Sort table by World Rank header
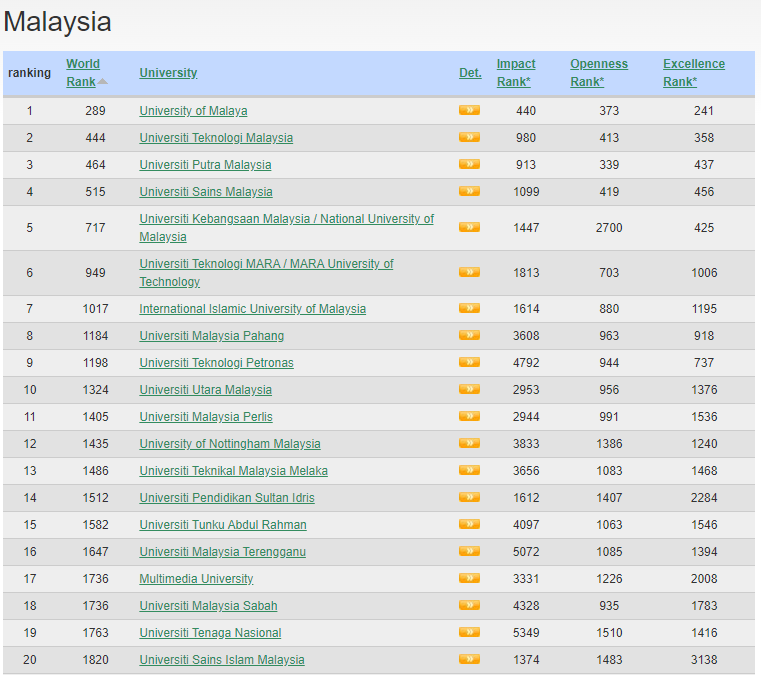 [83, 73]
